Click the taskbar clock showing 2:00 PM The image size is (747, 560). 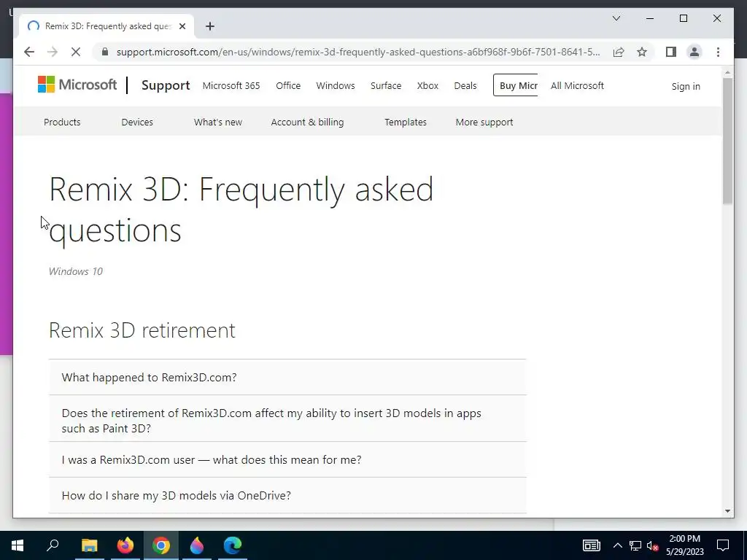point(684,545)
